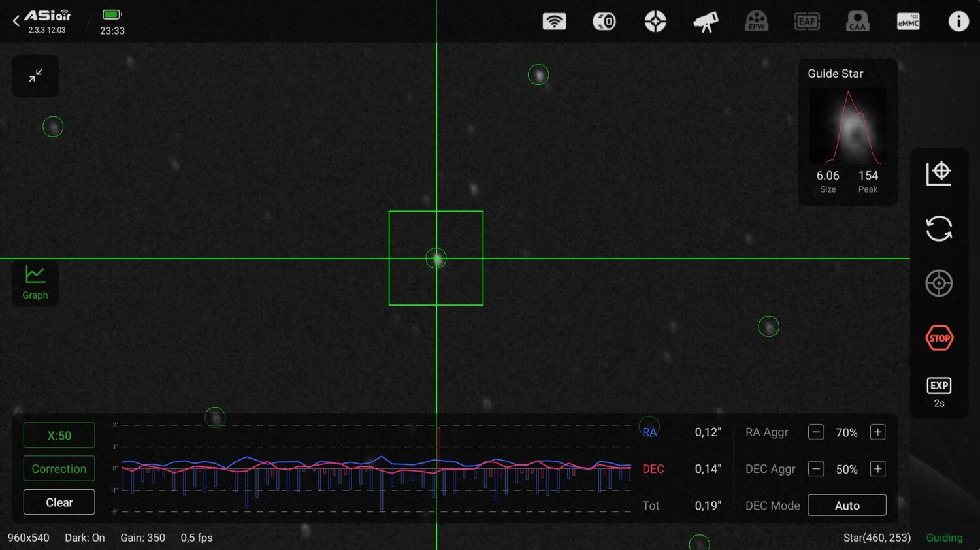This screenshot has height=550, width=980.
Task: Open the telescope mount settings icon
Action: (x=706, y=22)
